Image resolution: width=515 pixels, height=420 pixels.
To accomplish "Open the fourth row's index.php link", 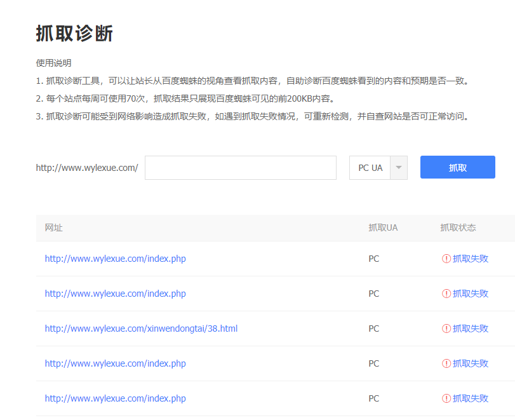I will click(115, 363).
